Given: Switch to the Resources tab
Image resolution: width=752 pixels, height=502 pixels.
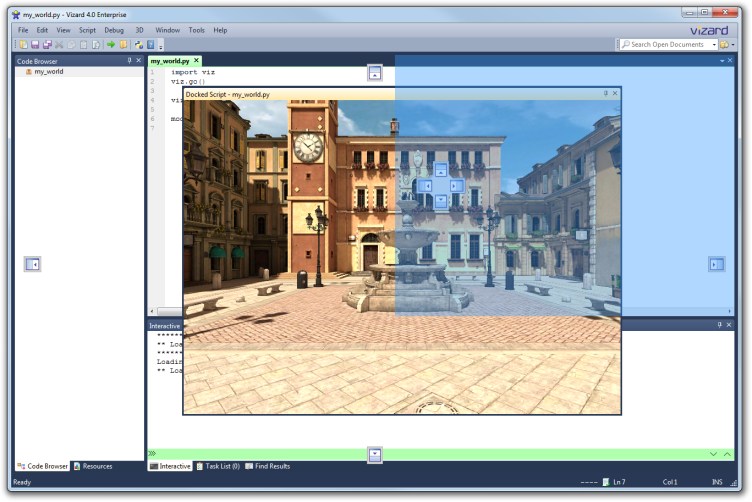Looking at the screenshot, I should (x=97, y=466).
